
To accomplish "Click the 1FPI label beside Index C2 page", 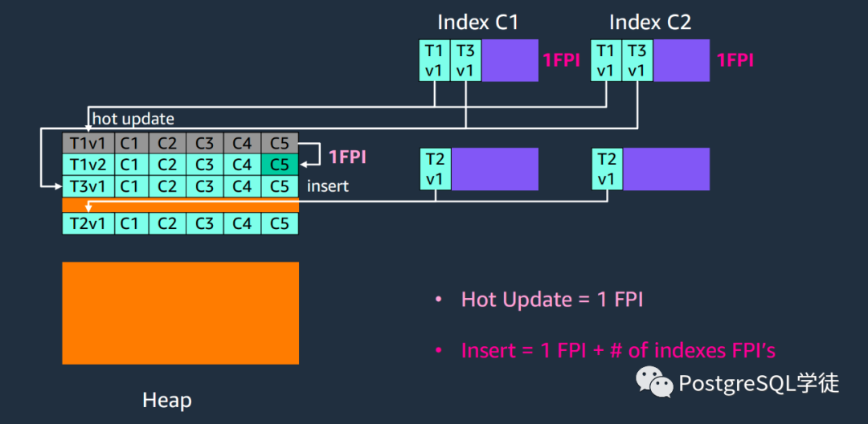I will click(x=735, y=60).
